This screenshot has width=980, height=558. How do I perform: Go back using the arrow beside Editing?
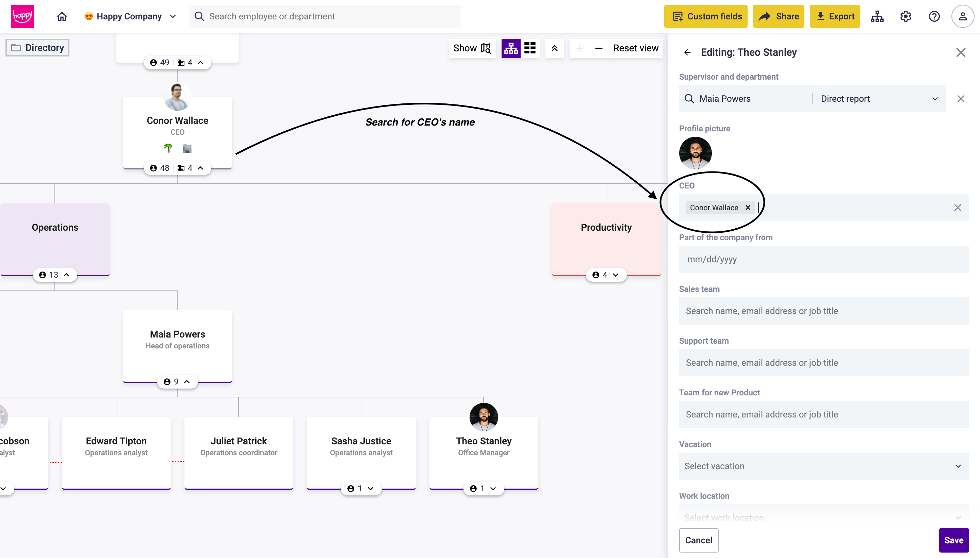click(688, 52)
